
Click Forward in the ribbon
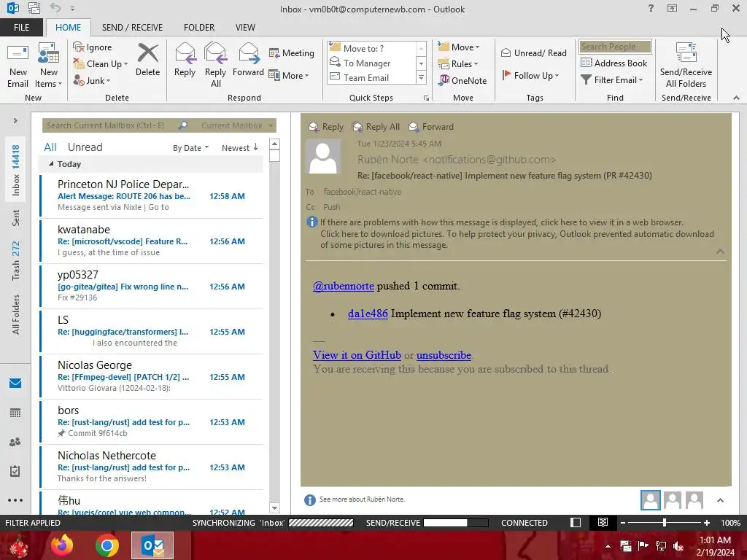(x=248, y=60)
